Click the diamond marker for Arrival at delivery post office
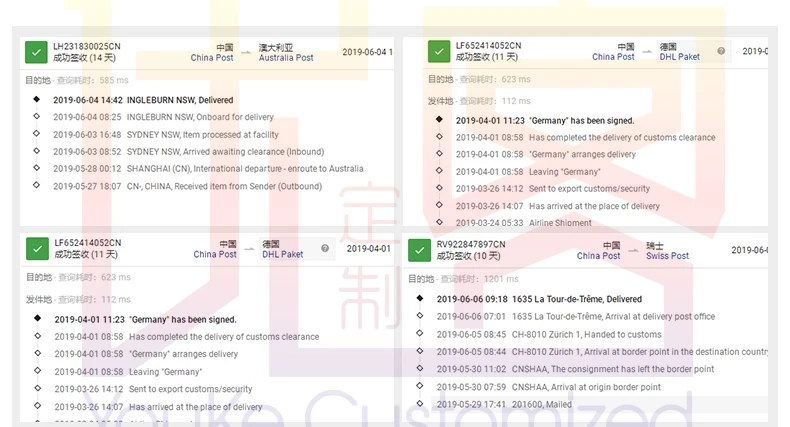 click(420, 316)
